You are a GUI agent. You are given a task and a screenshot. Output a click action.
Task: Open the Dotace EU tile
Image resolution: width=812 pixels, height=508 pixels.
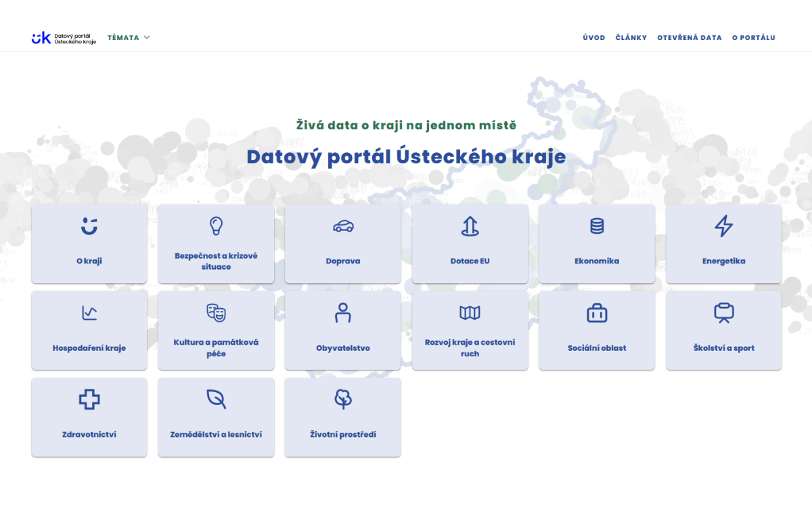coord(470,244)
